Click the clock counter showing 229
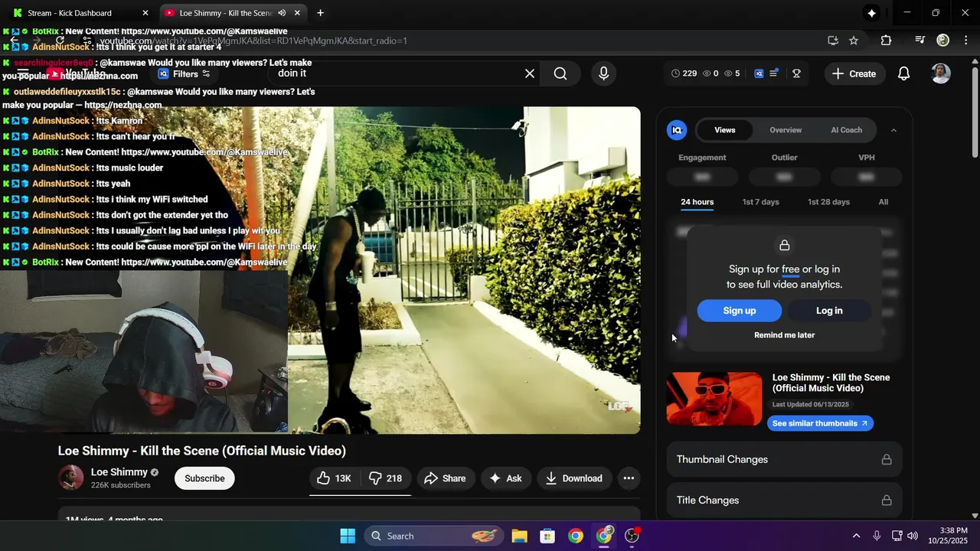This screenshot has height=551, width=980. pos(684,73)
